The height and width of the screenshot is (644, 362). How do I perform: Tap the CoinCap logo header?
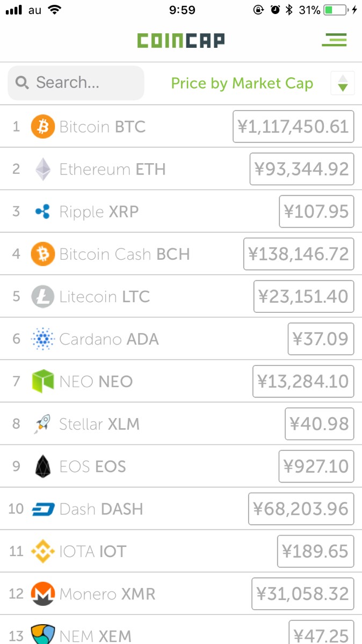point(180,40)
